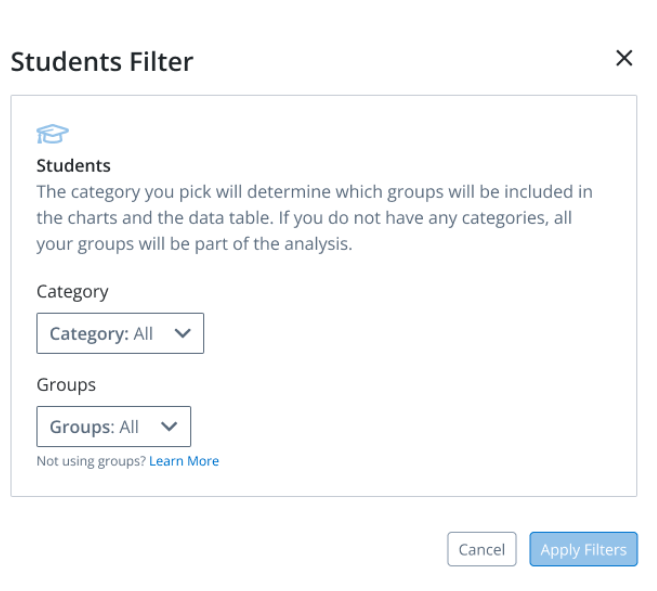Click the Groups field label

tap(66, 385)
